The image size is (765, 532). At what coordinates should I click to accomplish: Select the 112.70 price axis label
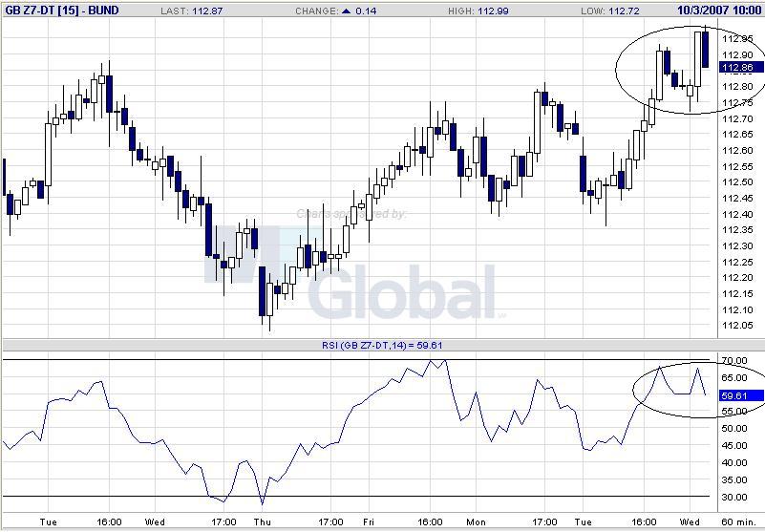pyautogui.click(x=737, y=118)
